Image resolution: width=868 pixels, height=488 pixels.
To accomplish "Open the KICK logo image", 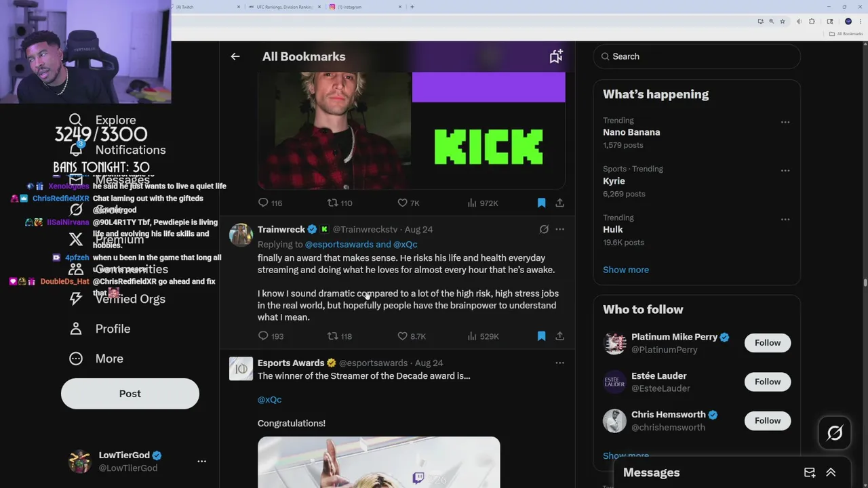I will 488,146.
